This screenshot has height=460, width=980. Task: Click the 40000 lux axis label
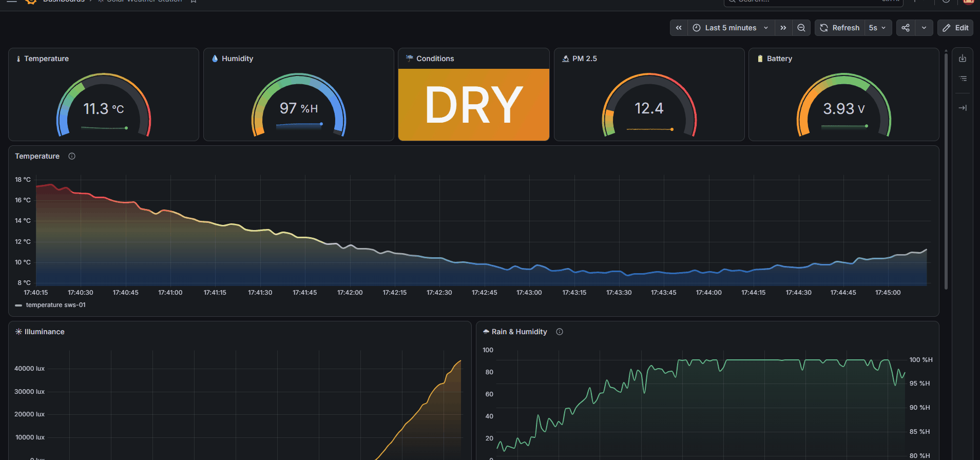29,369
